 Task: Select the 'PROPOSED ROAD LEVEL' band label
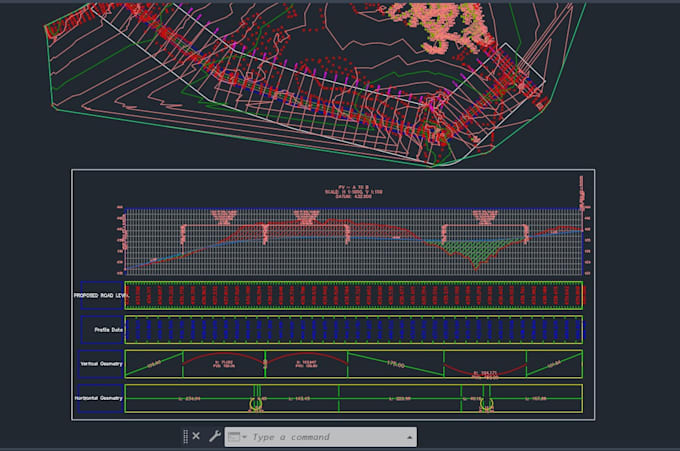[x=101, y=295]
